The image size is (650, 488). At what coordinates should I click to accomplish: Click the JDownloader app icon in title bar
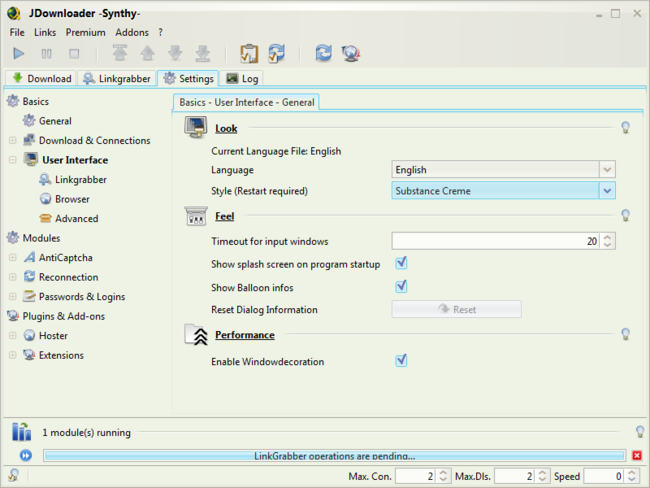tap(14, 13)
